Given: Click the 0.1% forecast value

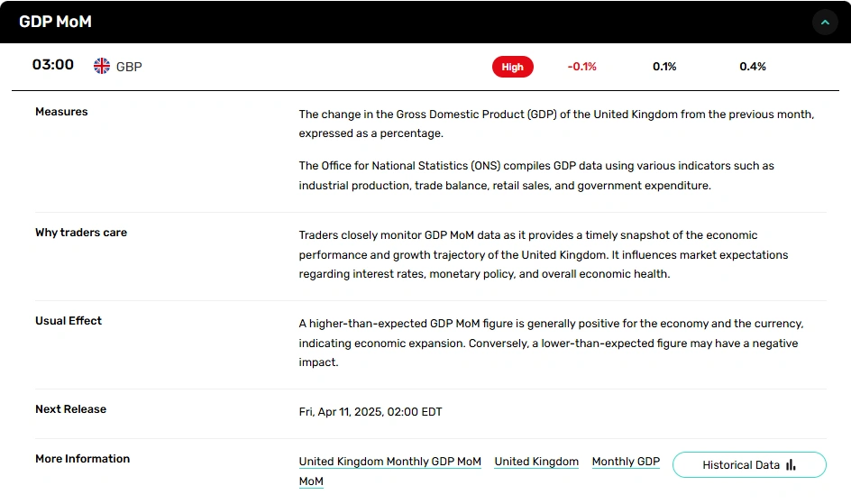Looking at the screenshot, I should tap(664, 67).
